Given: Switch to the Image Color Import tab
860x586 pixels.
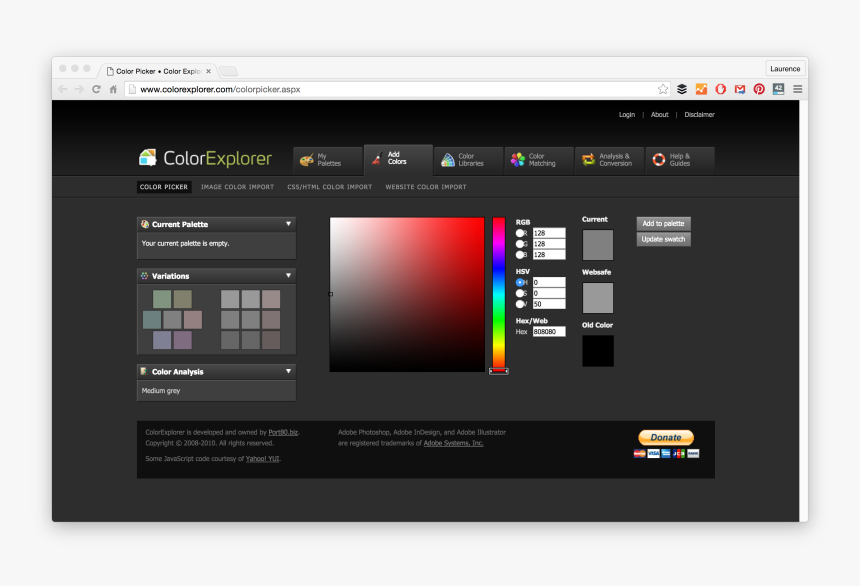Looking at the screenshot, I should pyautogui.click(x=238, y=187).
